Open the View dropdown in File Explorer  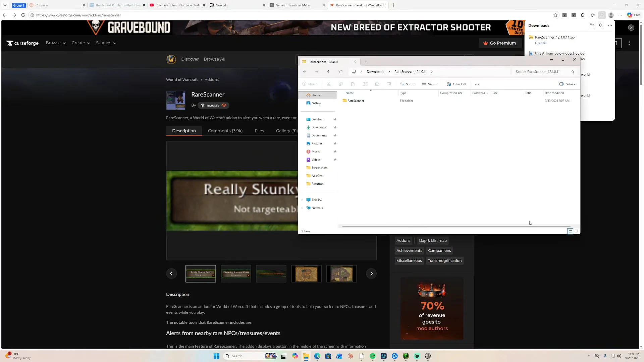tap(430, 84)
